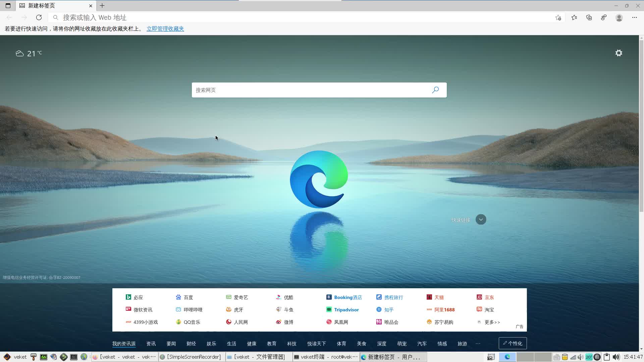Open the 微软资讯 quick link
The image size is (644, 362).
point(139,310)
